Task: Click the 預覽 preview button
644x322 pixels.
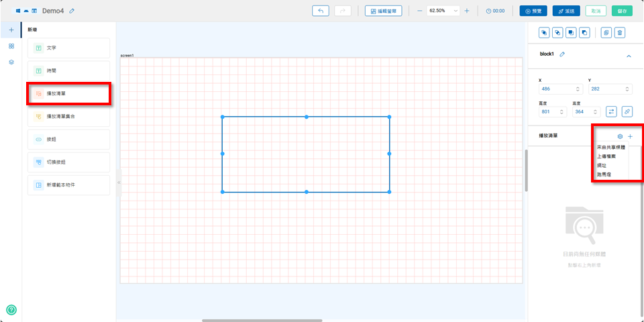Action: click(533, 11)
